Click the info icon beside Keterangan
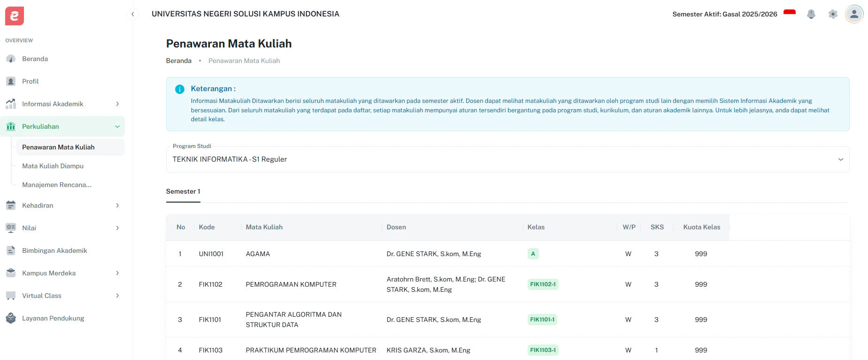This screenshot has height=360, width=868. click(180, 89)
